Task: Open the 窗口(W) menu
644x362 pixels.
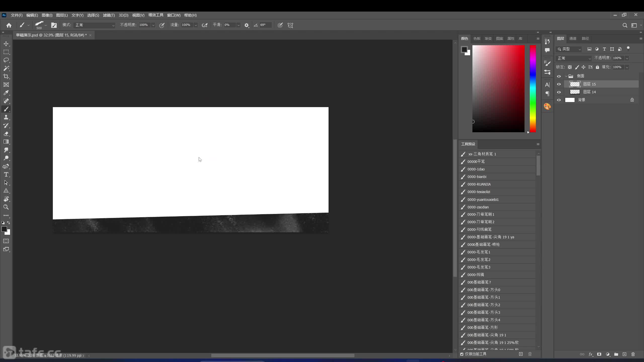Action: [174, 15]
